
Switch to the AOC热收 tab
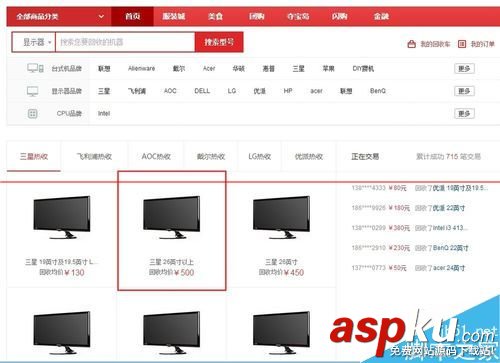tap(156, 156)
